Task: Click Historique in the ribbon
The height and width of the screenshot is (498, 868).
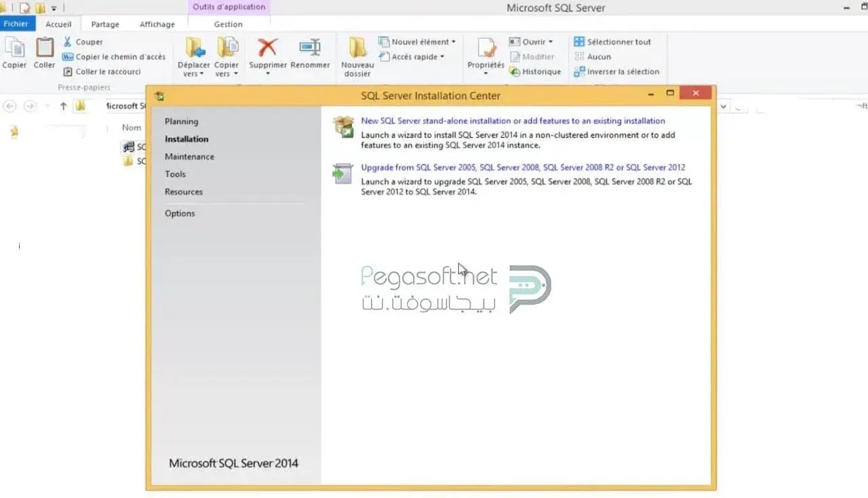Action: pos(535,72)
